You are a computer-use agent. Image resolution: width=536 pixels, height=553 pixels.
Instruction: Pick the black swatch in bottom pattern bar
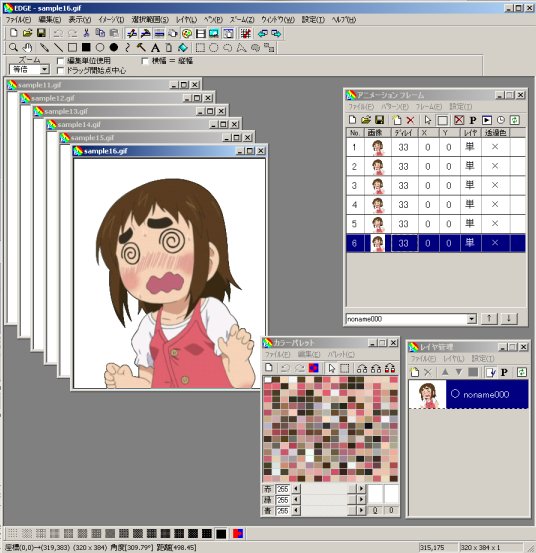[221, 534]
